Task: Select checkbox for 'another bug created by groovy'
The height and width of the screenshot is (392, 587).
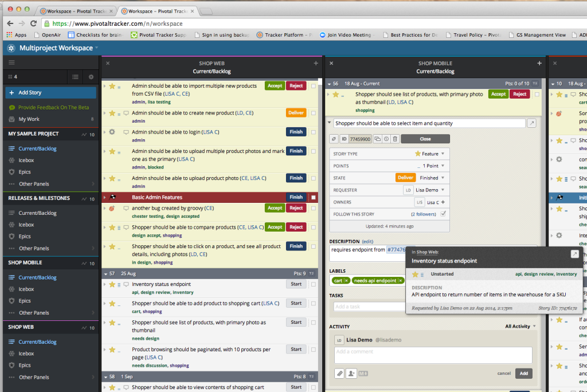Action: tap(314, 208)
